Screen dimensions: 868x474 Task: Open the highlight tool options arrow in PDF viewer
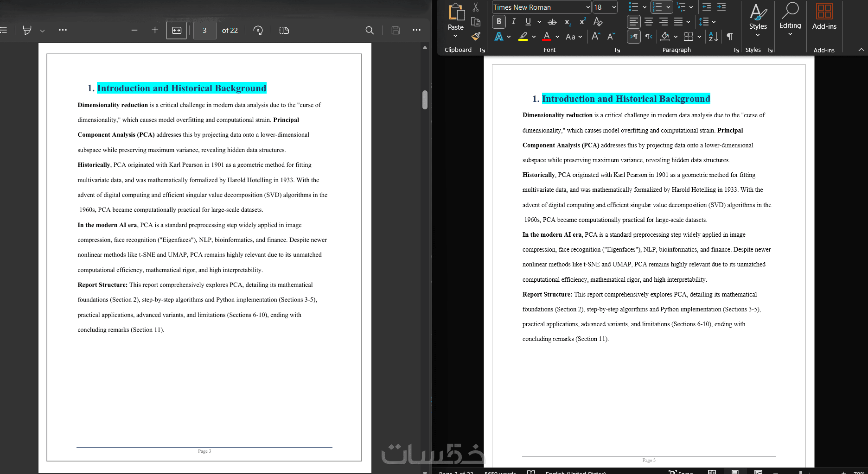(x=42, y=31)
